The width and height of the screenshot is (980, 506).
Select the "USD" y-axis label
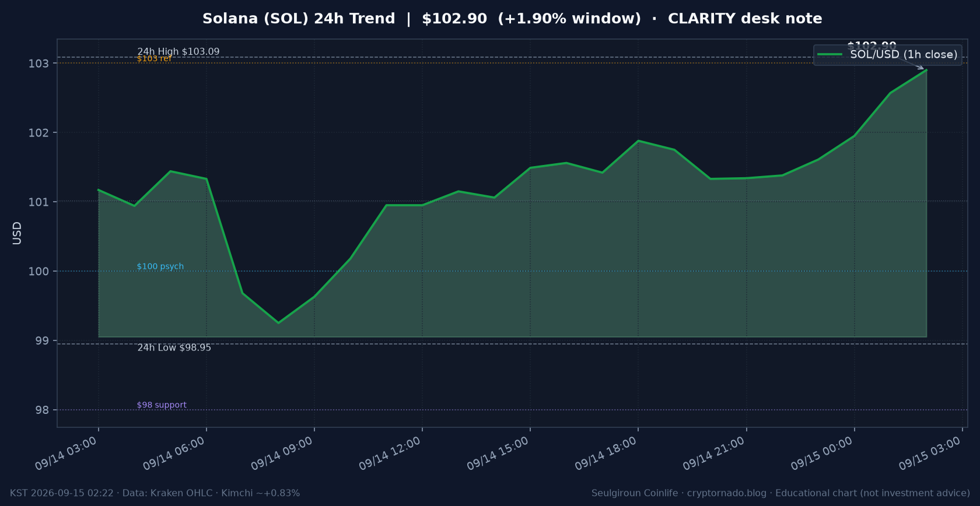17,233
